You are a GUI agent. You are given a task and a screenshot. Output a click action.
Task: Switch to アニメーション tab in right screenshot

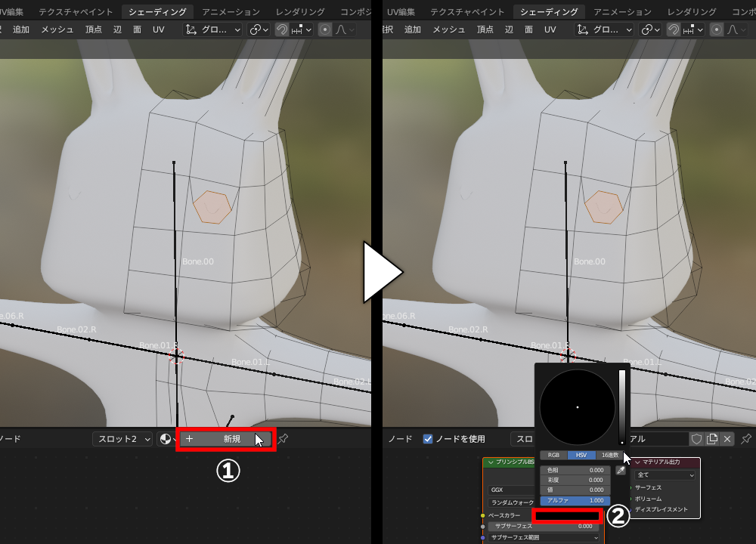click(x=622, y=11)
